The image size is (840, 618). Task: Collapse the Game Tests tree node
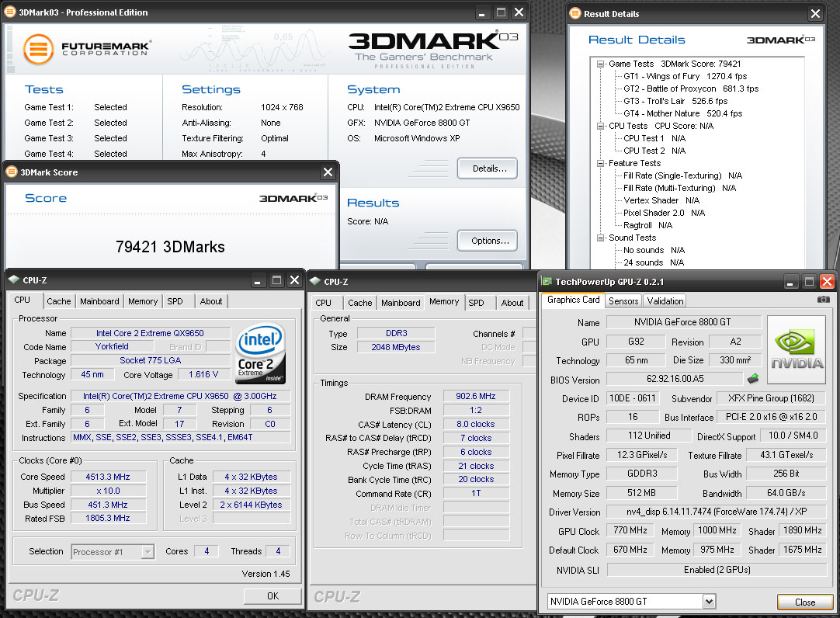[601, 64]
